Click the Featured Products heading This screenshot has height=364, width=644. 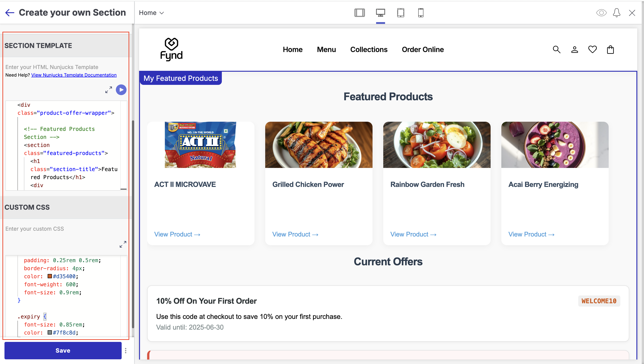[388, 96]
